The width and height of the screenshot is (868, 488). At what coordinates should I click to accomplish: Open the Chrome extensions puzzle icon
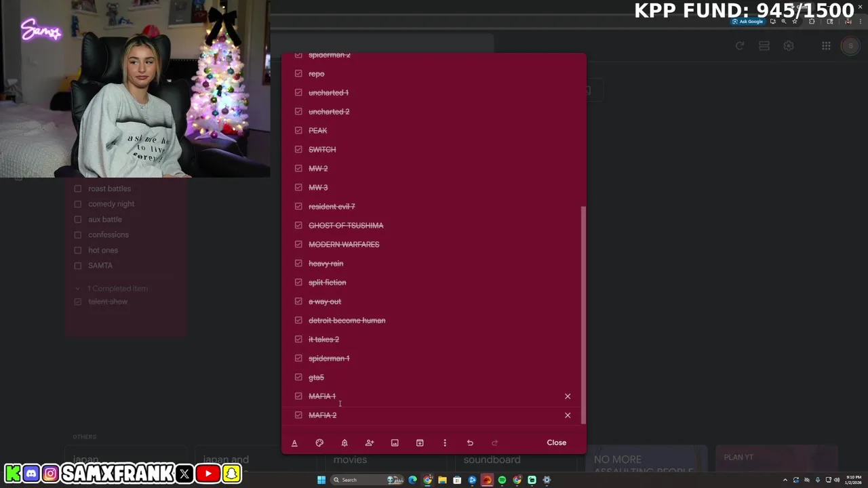tap(812, 22)
